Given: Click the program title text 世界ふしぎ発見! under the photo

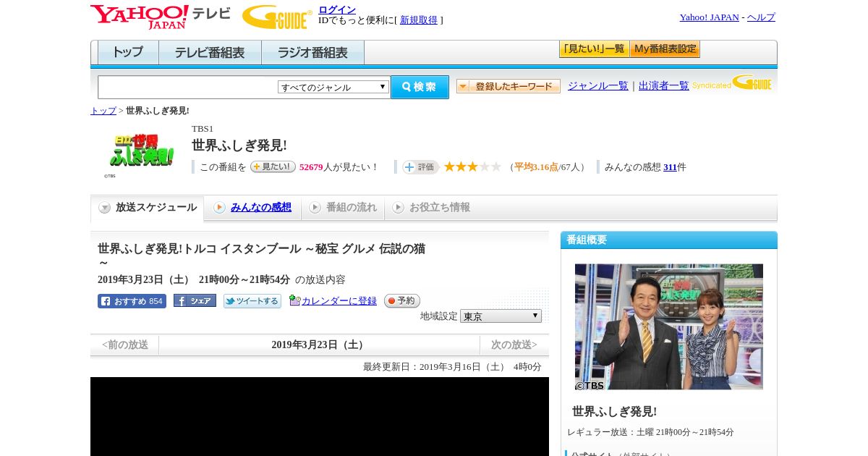Looking at the screenshot, I should tap(615, 412).
